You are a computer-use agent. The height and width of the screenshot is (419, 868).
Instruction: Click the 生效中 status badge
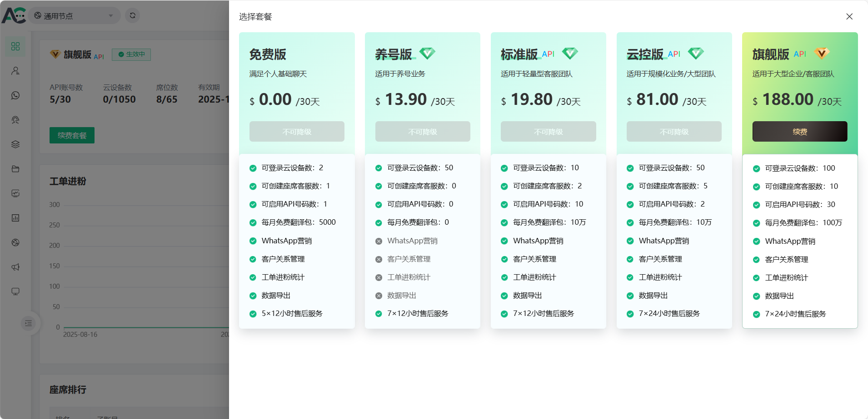(131, 54)
